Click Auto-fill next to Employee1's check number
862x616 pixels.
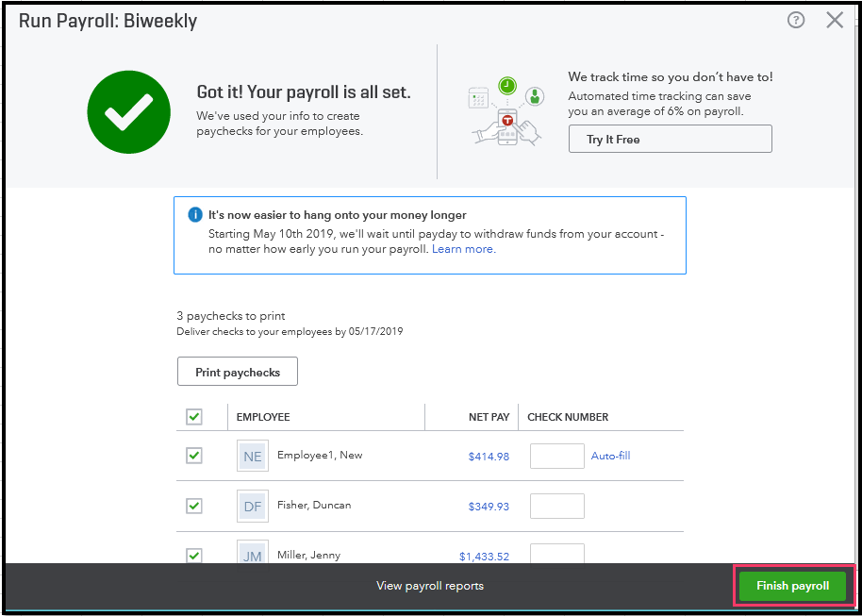click(610, 455)
